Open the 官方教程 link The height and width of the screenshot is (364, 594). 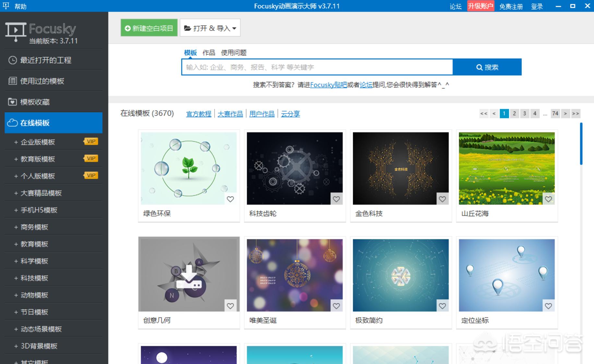click(x=198, y=114)
